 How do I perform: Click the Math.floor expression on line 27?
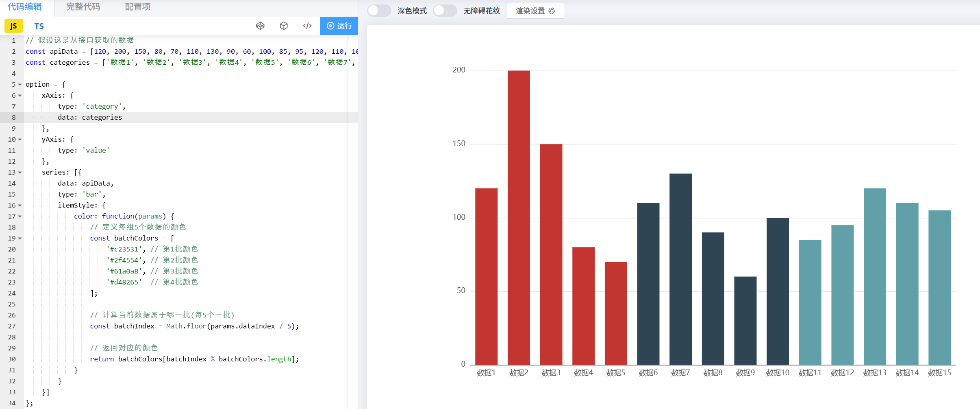(x=233, y=326)
